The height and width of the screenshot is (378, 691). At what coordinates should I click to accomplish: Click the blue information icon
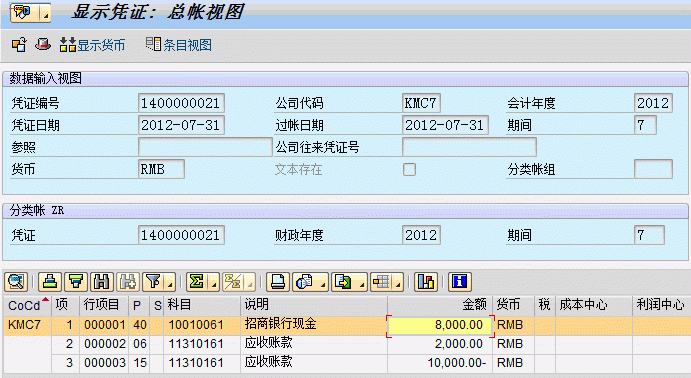pyautogui.click(x=460, y=282)
